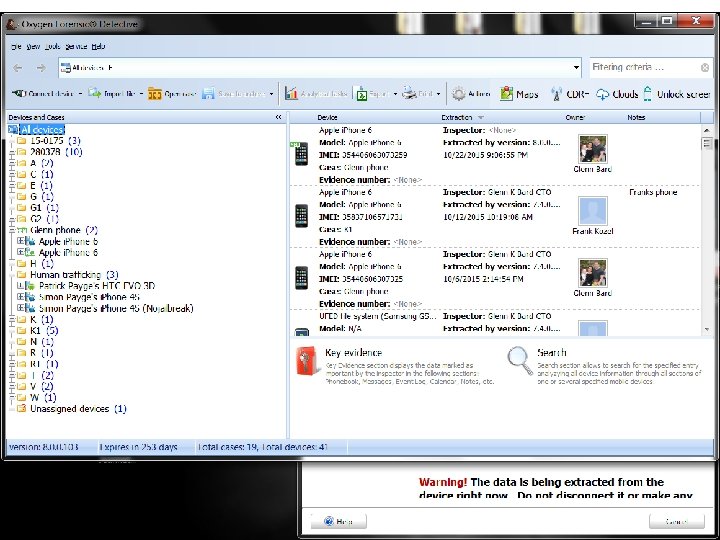This screenshot has width=720, height=540.
Task: Click the Help button in extraction dialog
Action: point(338,521)
